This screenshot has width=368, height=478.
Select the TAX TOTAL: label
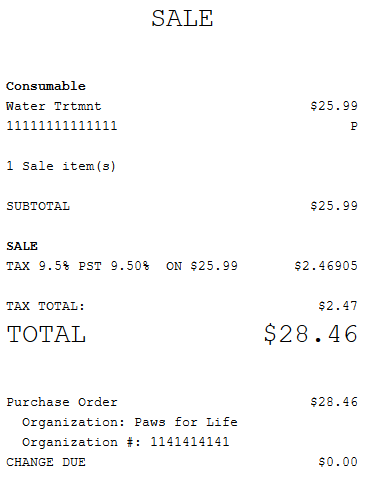click(x=46, y=306)
